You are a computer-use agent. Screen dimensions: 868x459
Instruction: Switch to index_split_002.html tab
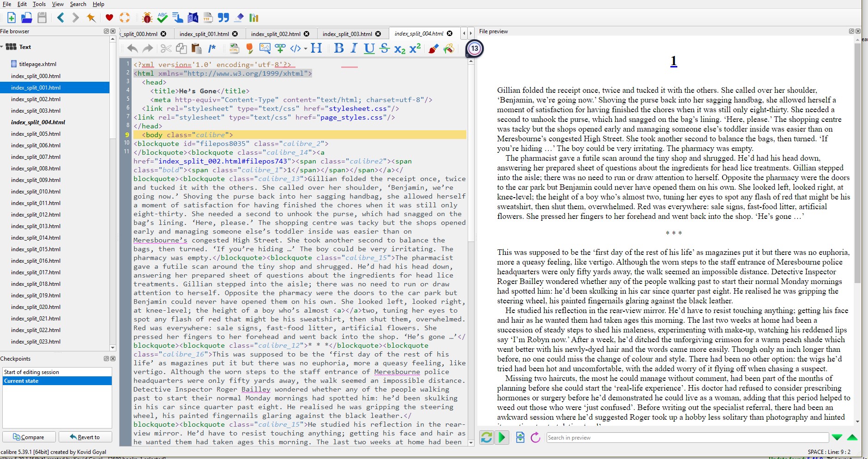click(x=276, y=34)
